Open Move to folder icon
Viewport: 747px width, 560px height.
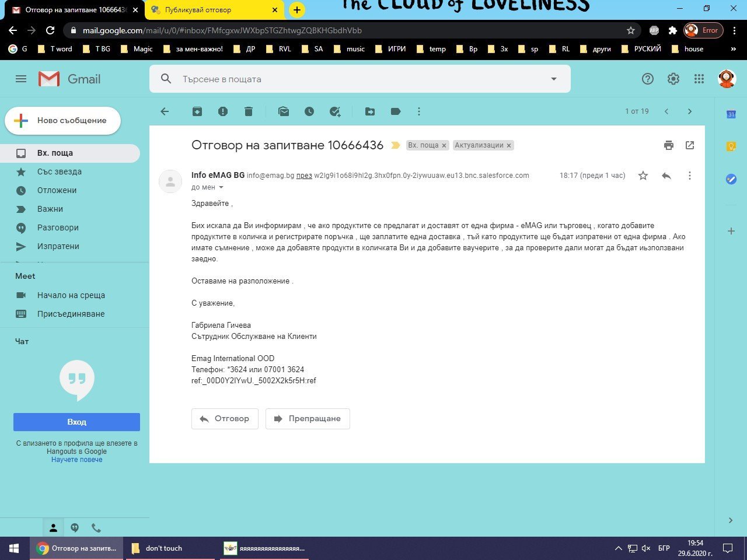click(370, 111)
